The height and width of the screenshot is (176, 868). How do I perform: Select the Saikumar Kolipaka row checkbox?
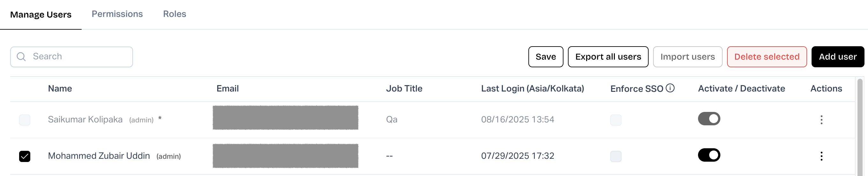pos(25,120)
